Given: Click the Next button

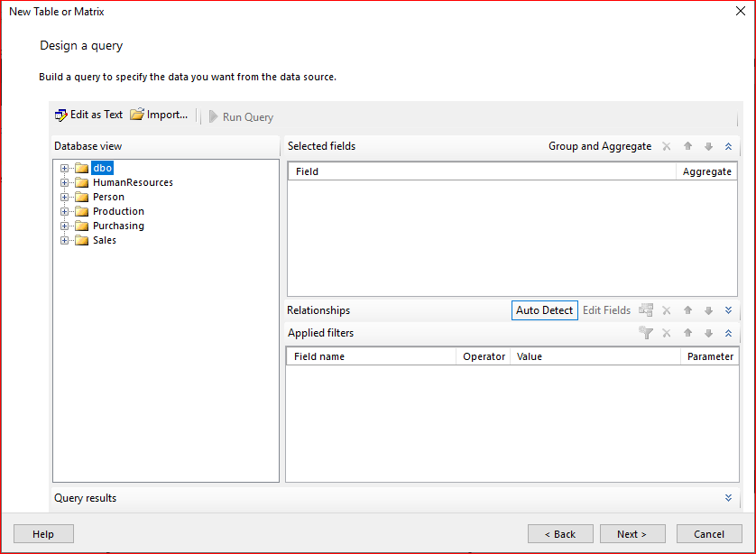Looking at the screenshot, I should 632,534.
